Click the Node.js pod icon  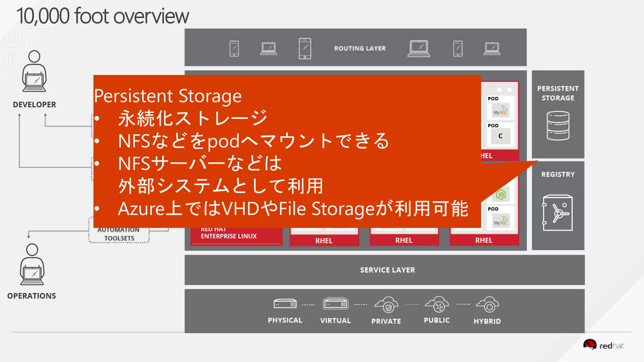point(501,195)
